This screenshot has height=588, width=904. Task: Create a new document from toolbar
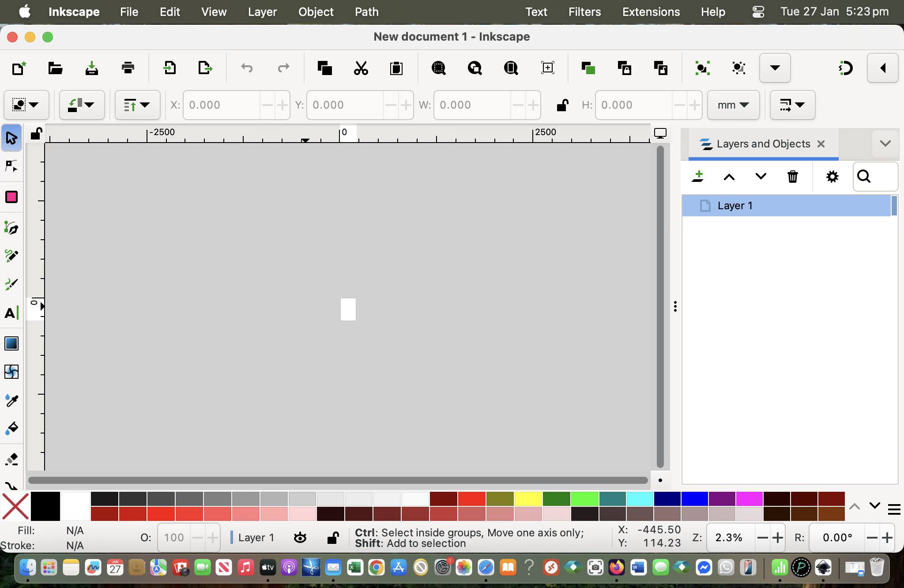point(19,68)
